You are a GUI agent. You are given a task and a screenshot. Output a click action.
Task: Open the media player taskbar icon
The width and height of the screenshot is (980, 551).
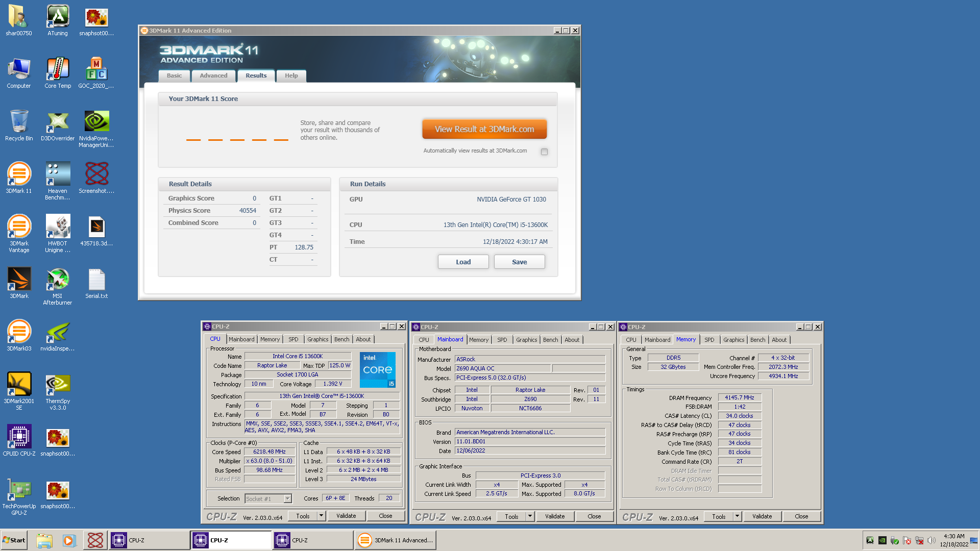click(69, 540)
